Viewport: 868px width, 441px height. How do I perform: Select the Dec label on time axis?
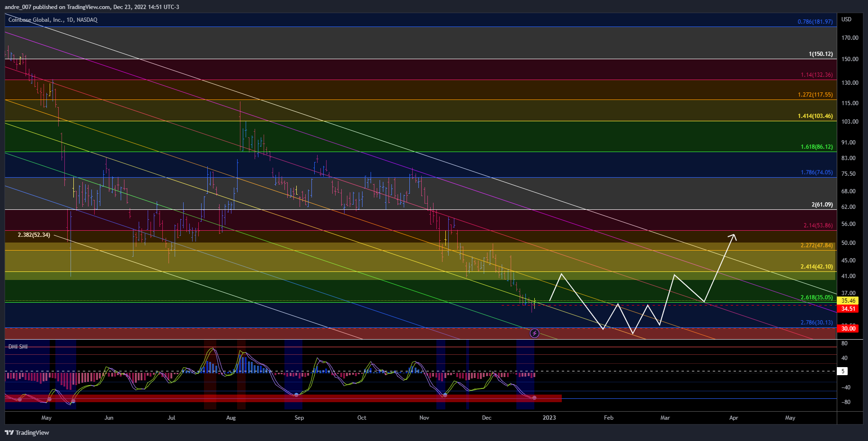(487, 418)
